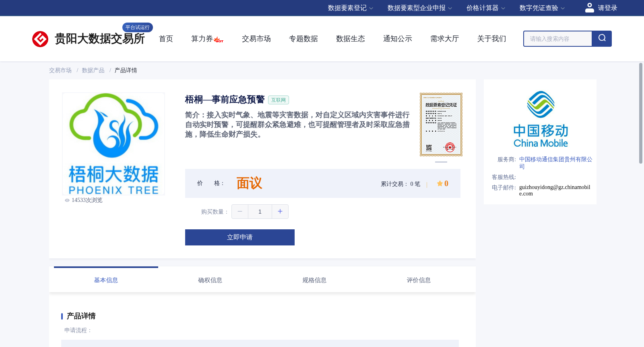
Task: Click the 立即申请 button
Action: [x=240, y=237]
